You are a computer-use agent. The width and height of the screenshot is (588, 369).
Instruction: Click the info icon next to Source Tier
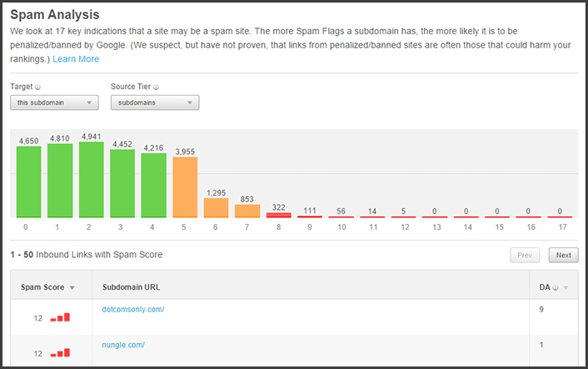[x=157, y=87]
